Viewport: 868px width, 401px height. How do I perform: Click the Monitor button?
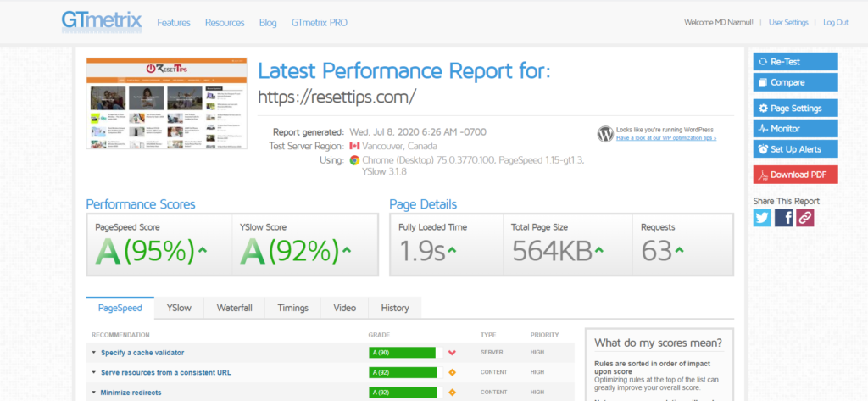click(x=795, y=129)
